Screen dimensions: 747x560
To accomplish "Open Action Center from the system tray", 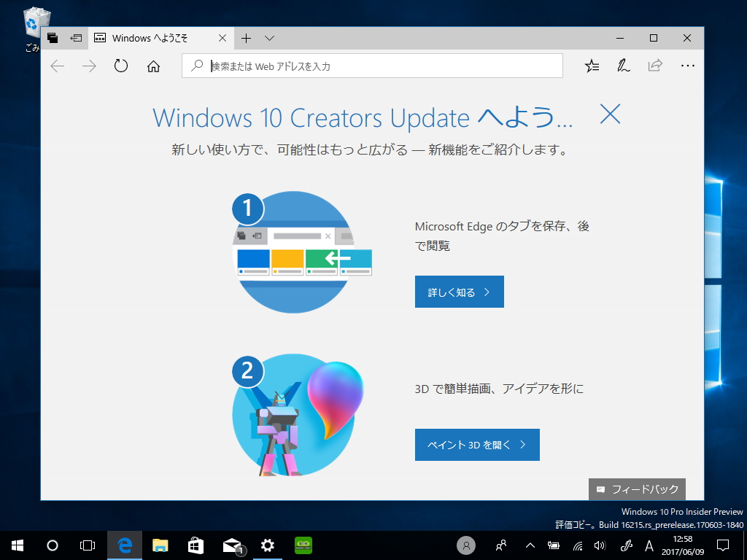I will (x=723, y=545).
